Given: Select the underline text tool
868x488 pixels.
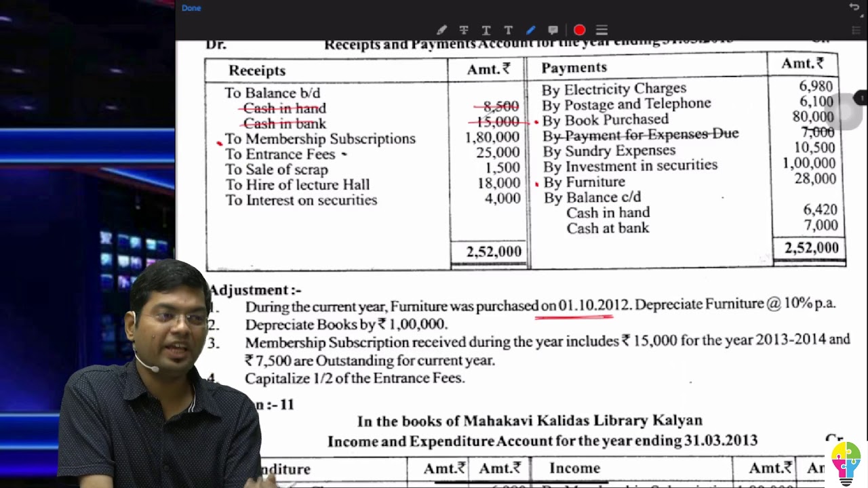Looking at the screenshot, I should click(486, 30).
